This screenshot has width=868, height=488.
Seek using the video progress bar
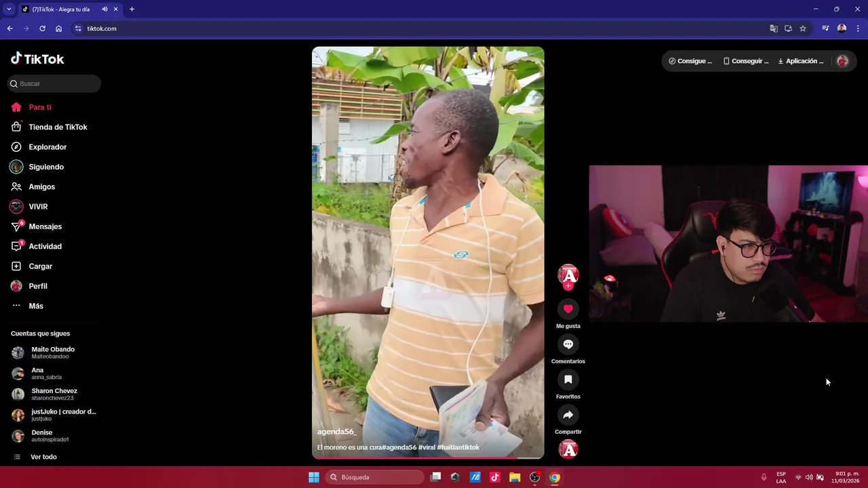(x=428, y=457)
